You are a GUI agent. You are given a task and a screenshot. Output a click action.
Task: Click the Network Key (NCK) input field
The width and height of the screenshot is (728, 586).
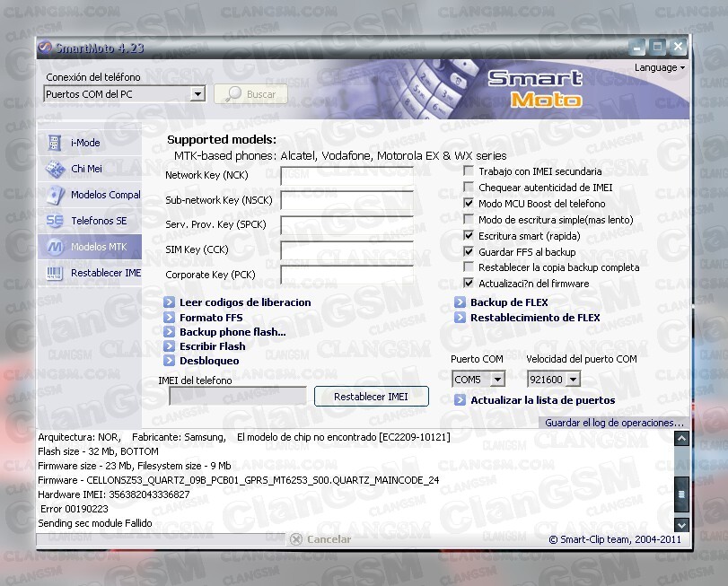[x=346, y=175]
